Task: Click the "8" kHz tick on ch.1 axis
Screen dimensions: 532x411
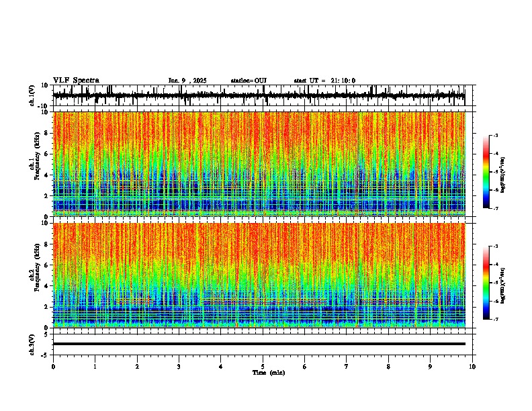Action: 47,133
